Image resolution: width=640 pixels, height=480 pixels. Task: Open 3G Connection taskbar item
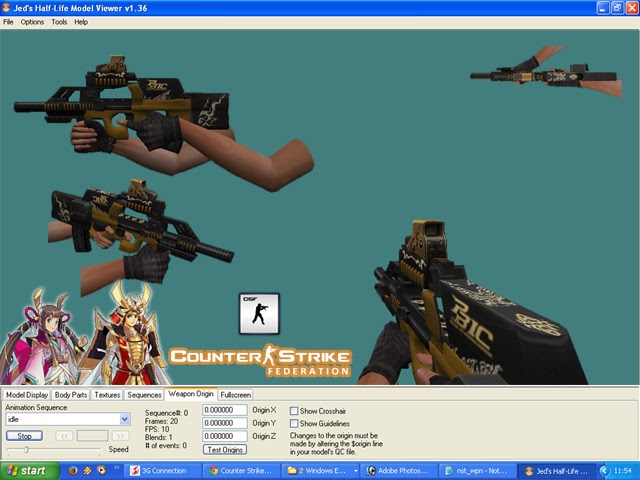(163, 471)
